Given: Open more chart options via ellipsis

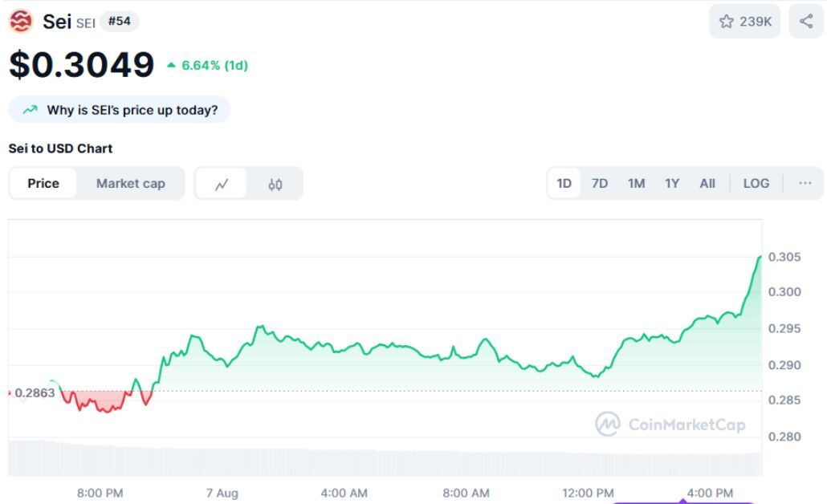Looking at the screenshot, I should (805, 183).
